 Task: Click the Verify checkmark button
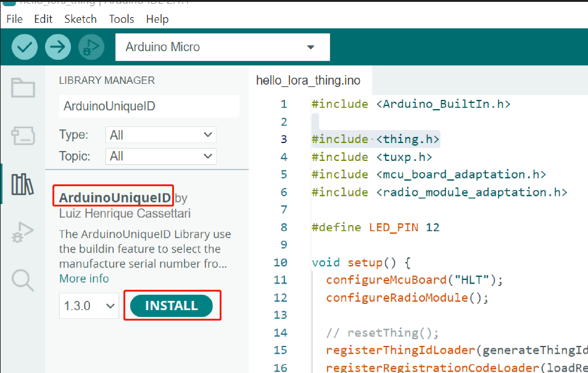(x=25, y=47)
